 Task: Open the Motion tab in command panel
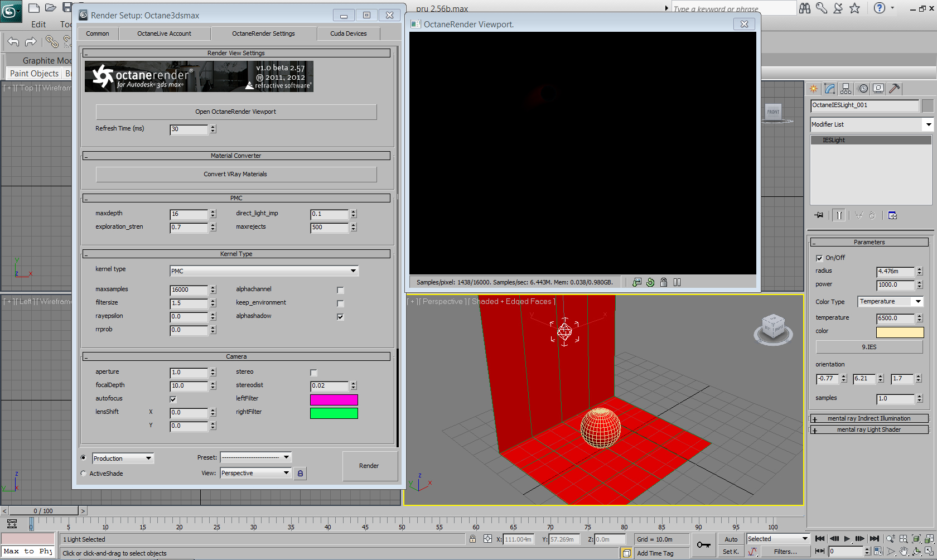(x=863, y=89)
